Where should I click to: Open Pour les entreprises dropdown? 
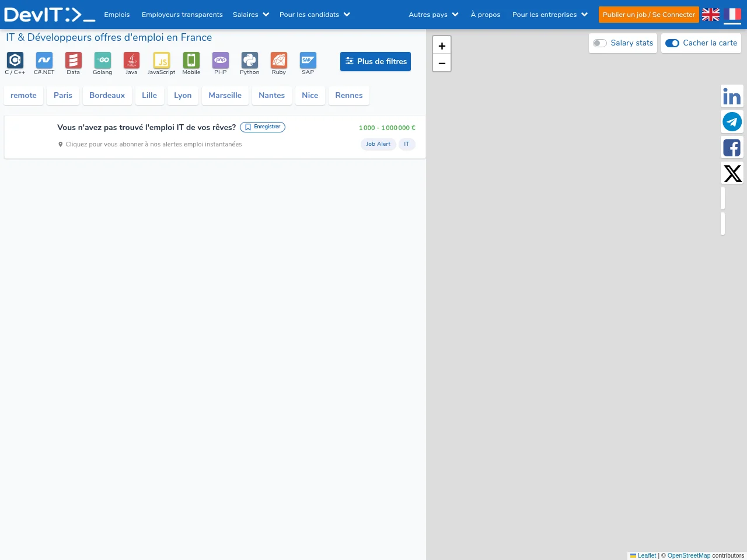(x=550, y=15)
